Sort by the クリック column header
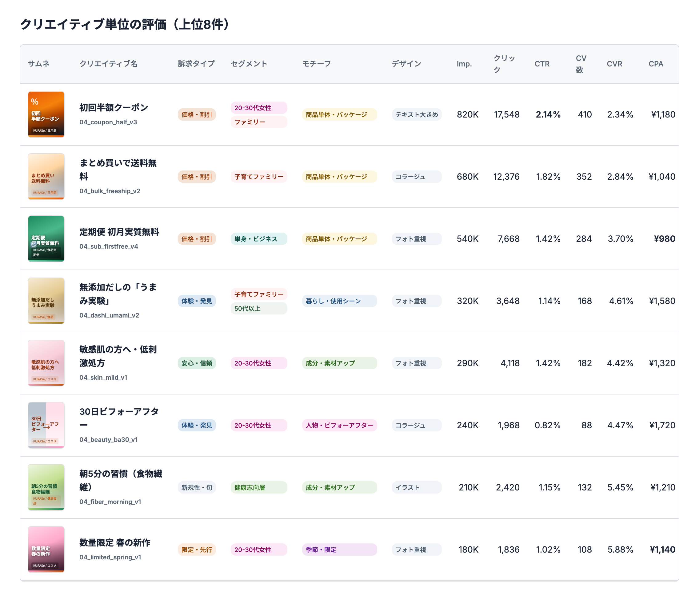Viewport: 699px width, 616px height. (x=504, y=64)
